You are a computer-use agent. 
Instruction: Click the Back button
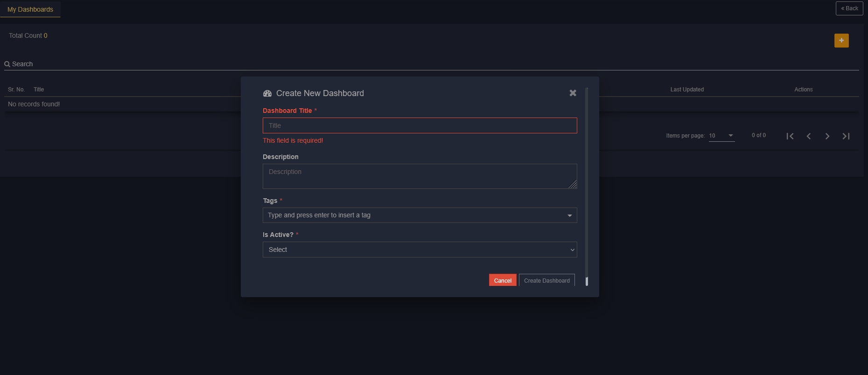[849, 8]
